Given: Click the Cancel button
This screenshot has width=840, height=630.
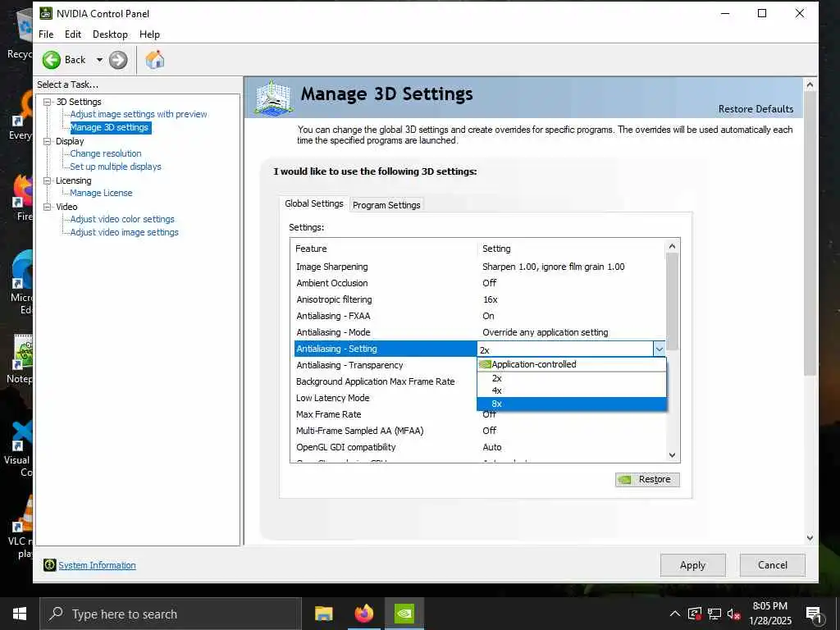Looking at the screenshot, I should click(773, 565).
